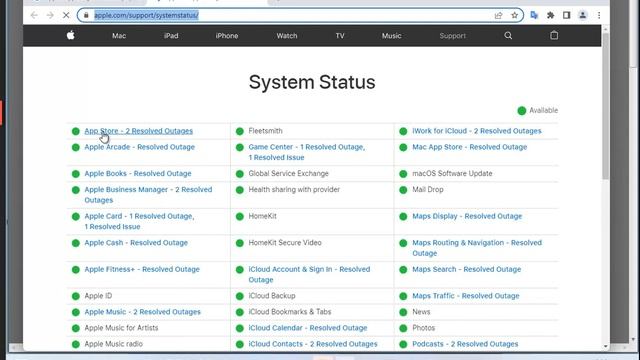Click the HomeKit Secure Video entry
Viewport: 640px width, 360px height.
[x=285, y=243]
